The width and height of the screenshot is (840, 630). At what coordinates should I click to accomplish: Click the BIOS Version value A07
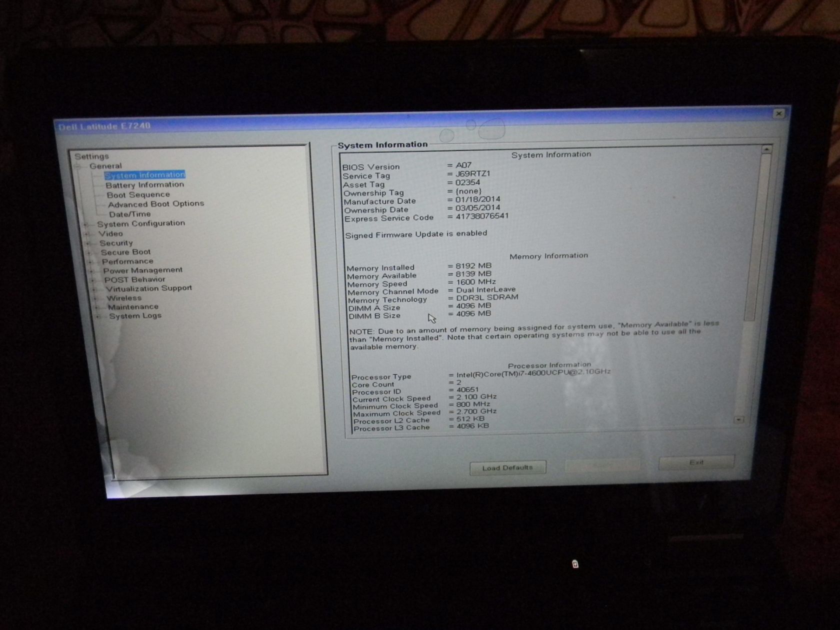tap(463, 165)
